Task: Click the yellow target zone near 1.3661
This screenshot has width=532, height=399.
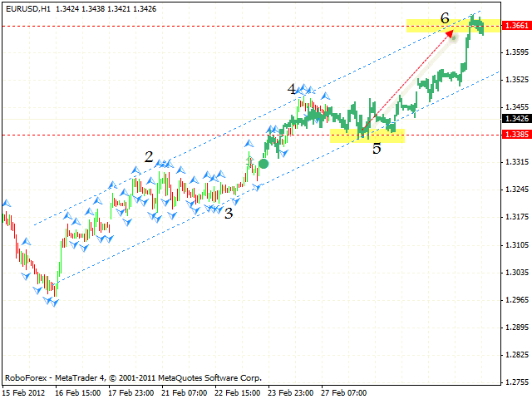Action: (453, 26)
